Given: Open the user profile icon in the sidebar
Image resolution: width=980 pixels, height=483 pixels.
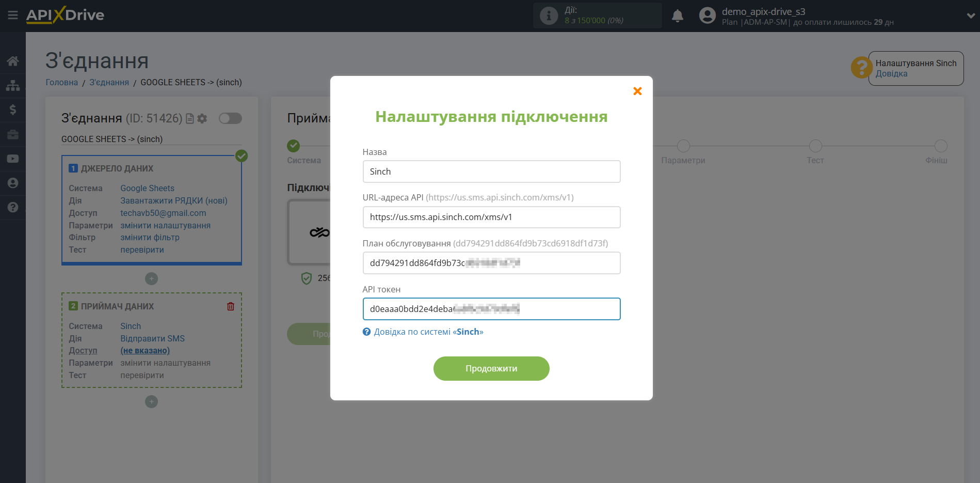Looking at the screenshot, I should tap(13, 183).
